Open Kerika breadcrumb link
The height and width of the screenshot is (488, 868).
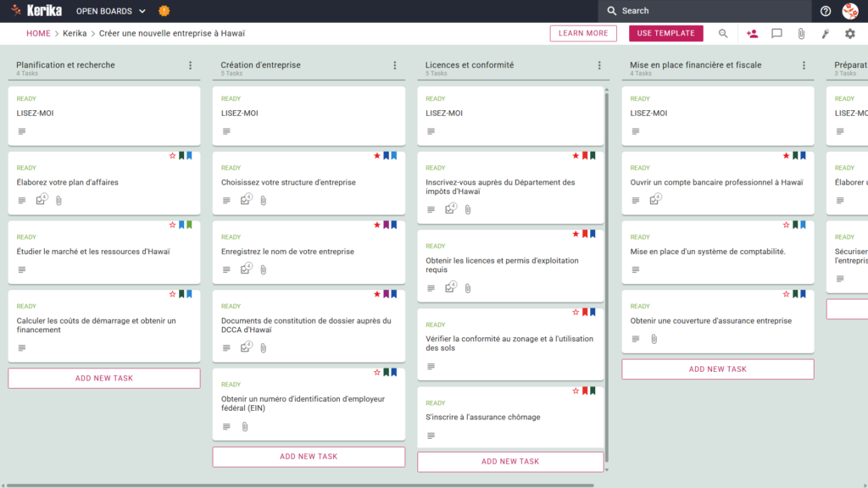coord(75,33)
